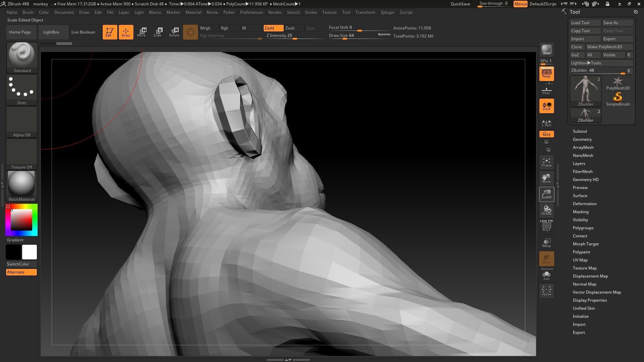Pick a color in the color picker
Viewport: 644px width, 362px height.
pyautogui.click(x=21, y=220)
